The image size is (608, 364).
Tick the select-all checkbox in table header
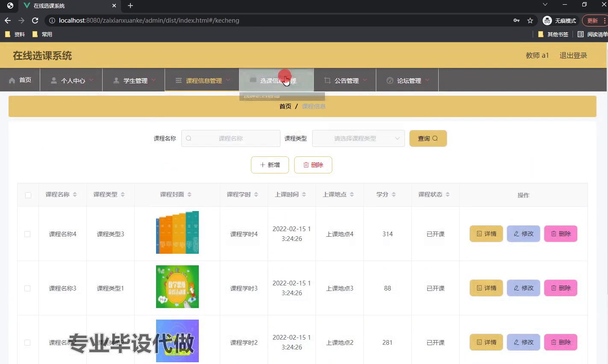(28, 195)
